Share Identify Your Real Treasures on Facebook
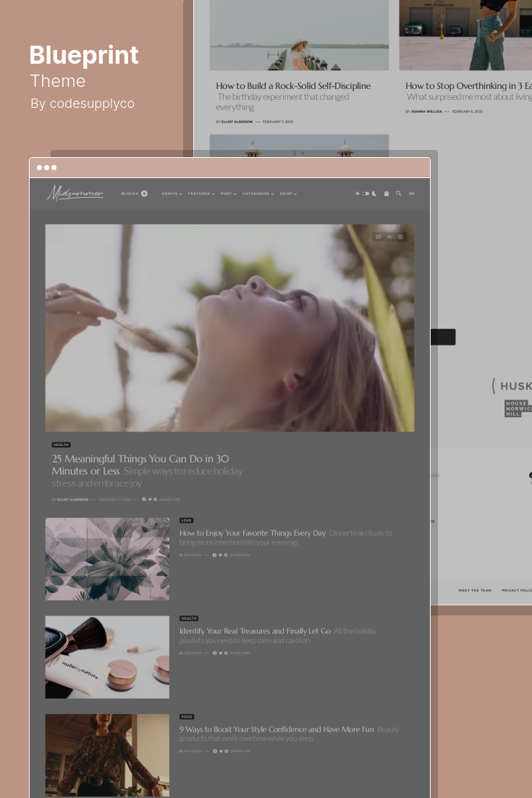 click(x=215, y=653)
